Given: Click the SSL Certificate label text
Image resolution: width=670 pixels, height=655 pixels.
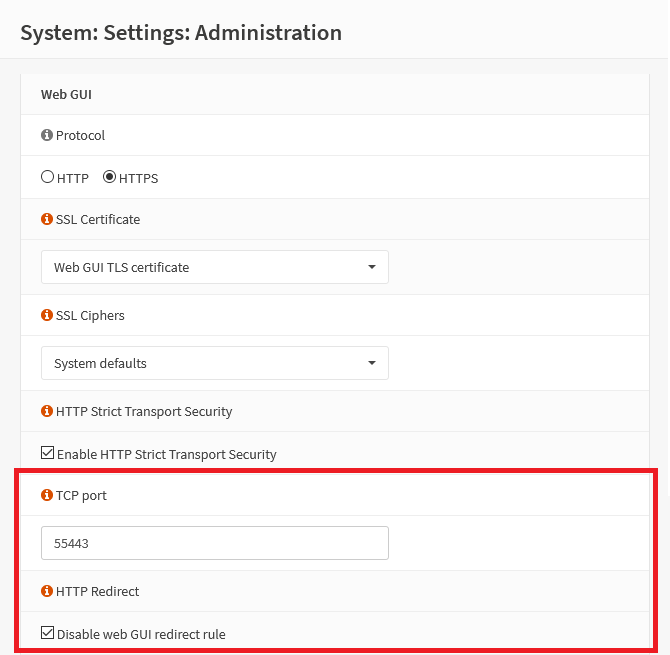Looking at the screenshot, I should pyautogui.click(x=98, y=220).
